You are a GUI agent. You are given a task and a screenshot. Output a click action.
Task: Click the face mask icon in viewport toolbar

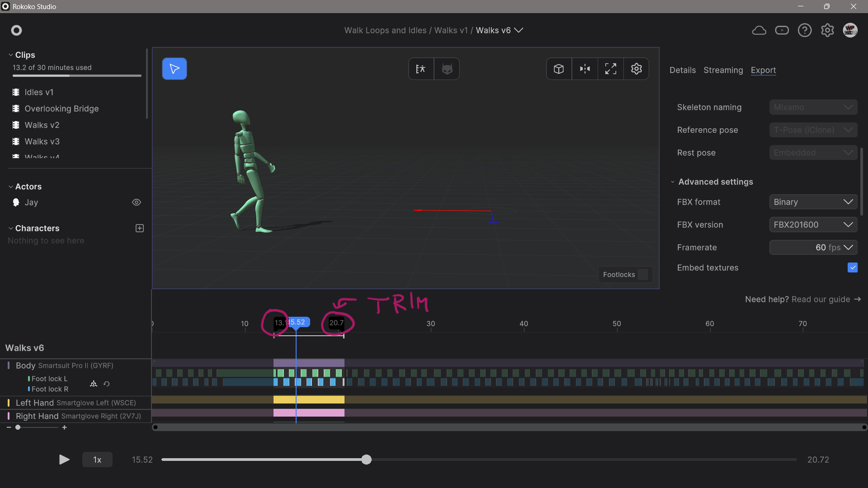pyautogui.click(x=447, y=69)
